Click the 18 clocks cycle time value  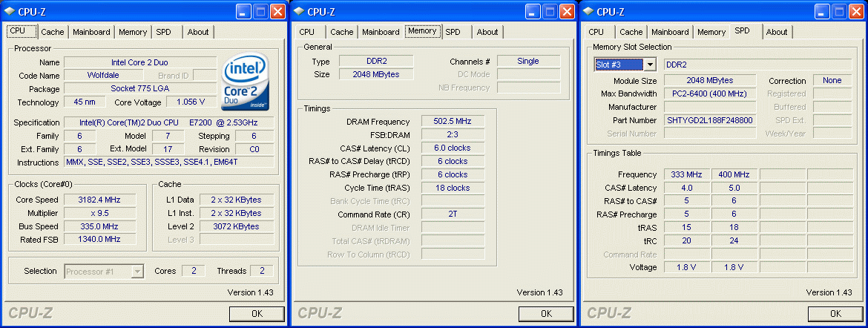(x=453, y=188)
